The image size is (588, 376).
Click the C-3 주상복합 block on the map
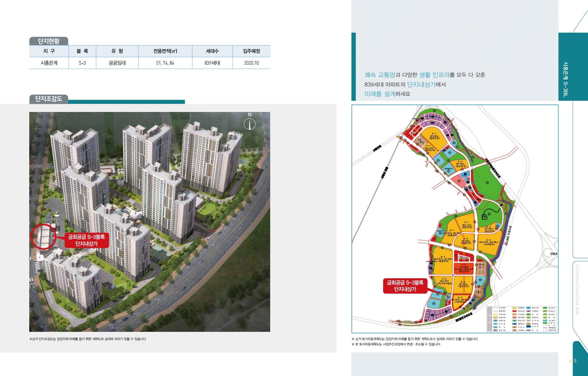(463, 268)
